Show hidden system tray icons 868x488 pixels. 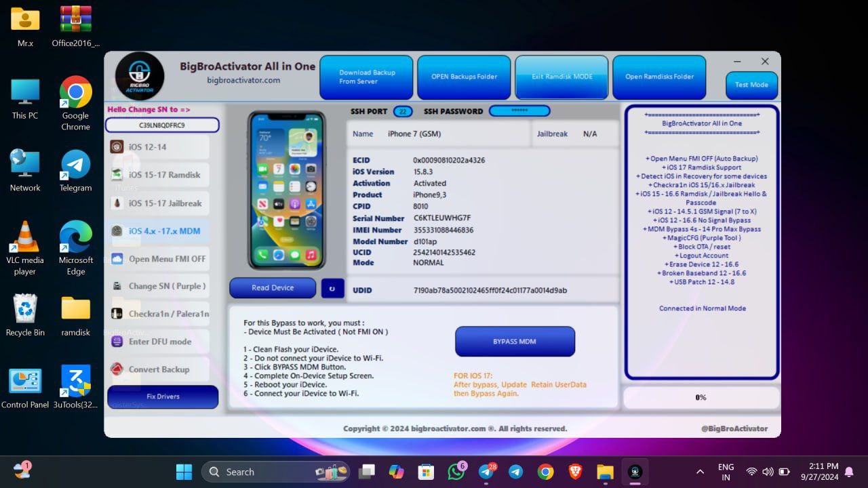pyautogui.click(x=700, y=472)
